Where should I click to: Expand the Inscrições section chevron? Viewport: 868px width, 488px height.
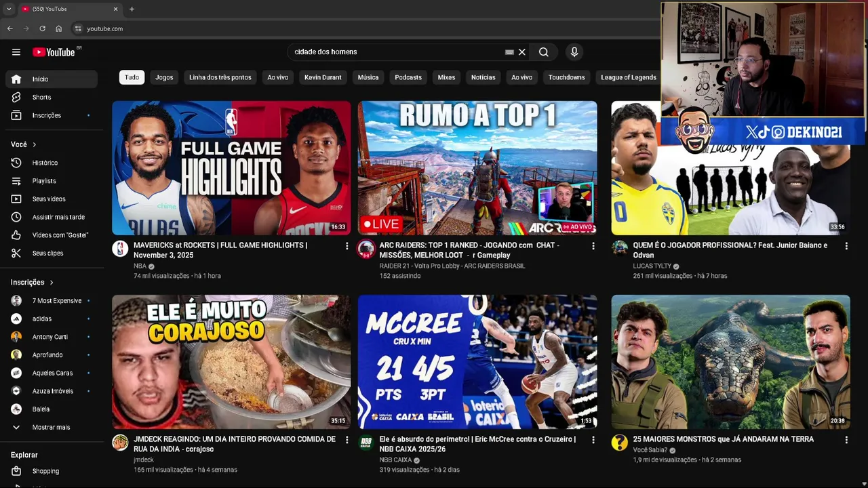52,283
